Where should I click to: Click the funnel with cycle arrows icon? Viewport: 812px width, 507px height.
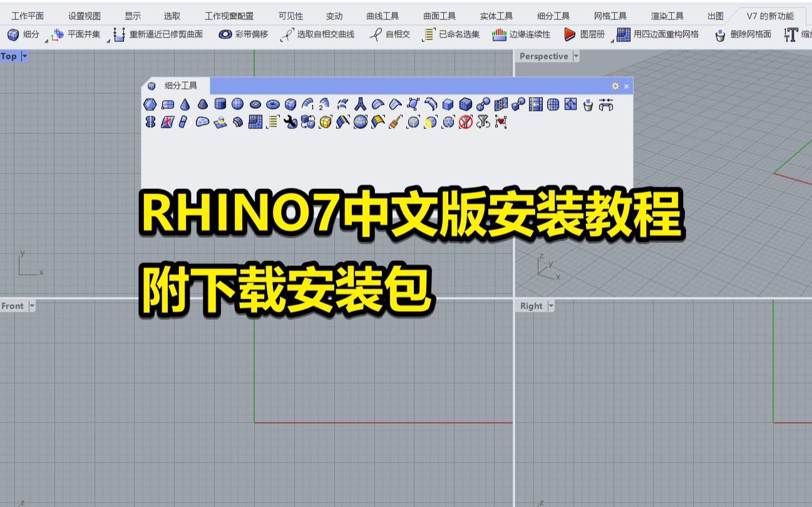point(483,122)
